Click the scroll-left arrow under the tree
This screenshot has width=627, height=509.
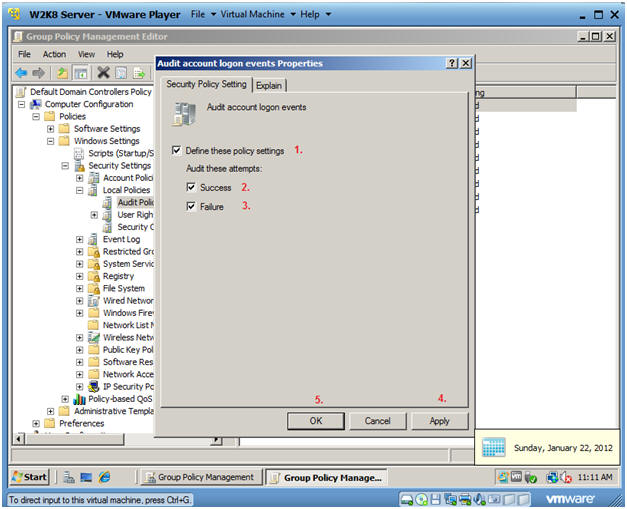pos(18,440)
